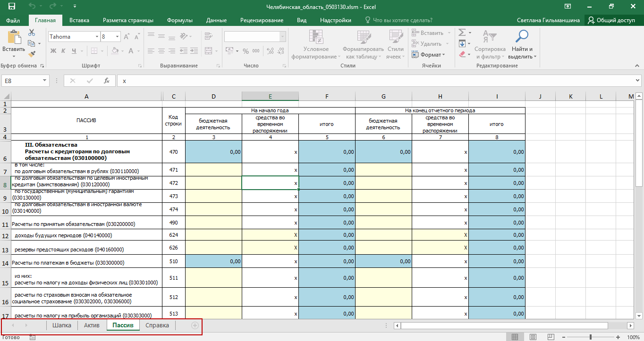The height and width of the screenshot is (341, 644).
Task: Click the Светлана Гильманшина account name
Action: (x=549, y=20)
